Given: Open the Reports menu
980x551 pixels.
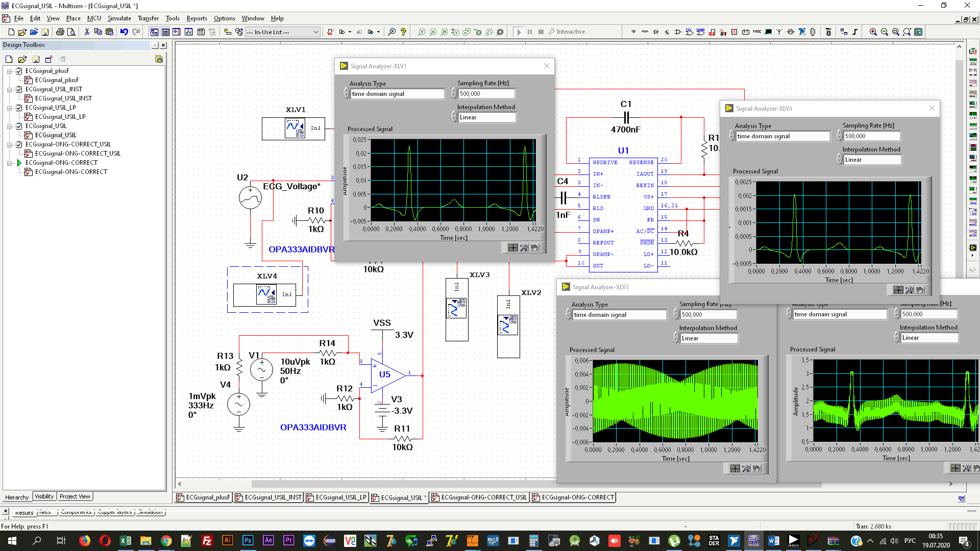Looking at the screenshot, I should [197, 18].
